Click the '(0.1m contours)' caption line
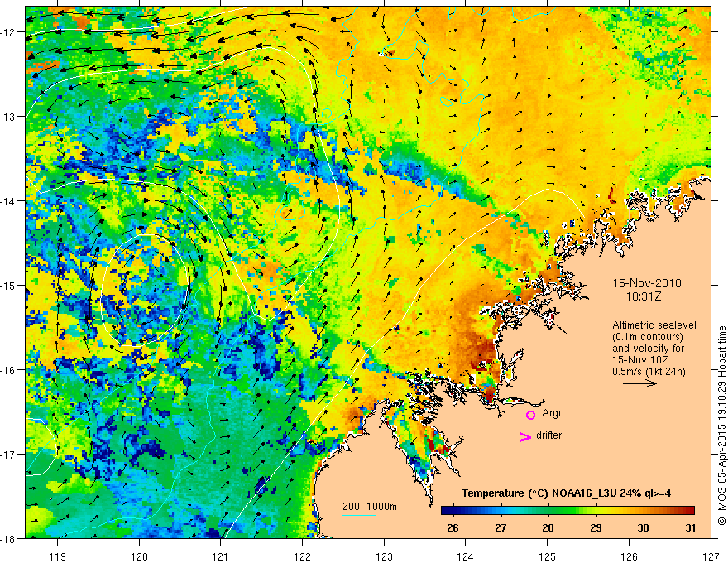Viewport: 728px width, 563px height. [648, 337]
